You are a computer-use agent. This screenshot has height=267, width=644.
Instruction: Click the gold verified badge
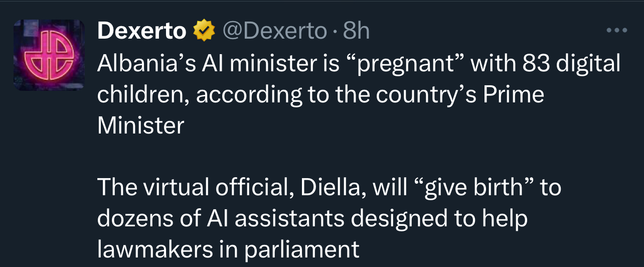[204, 32]
